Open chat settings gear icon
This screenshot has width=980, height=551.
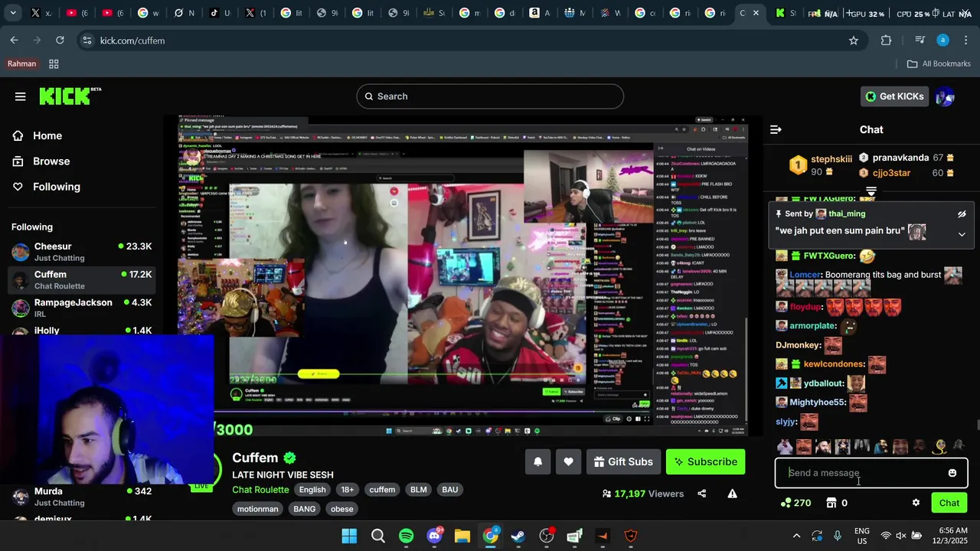(x=916, y=503)
